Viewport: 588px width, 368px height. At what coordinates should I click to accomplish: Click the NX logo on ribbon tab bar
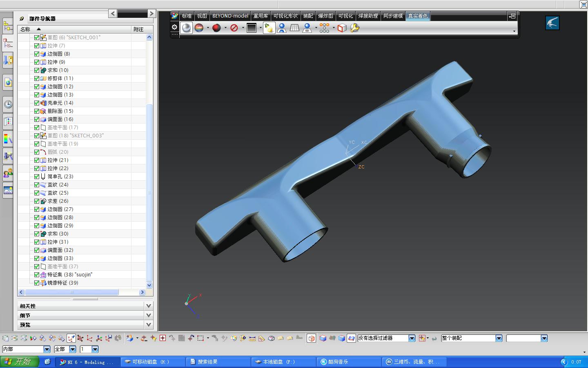(x=175, y=16)
